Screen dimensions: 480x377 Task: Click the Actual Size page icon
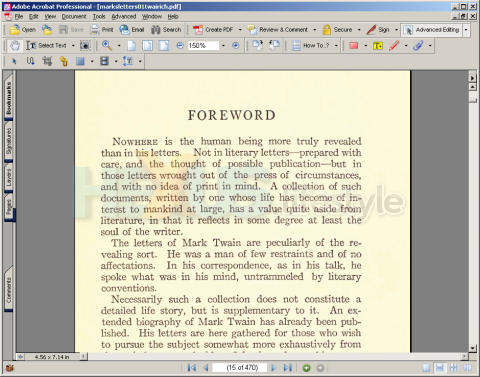[132, 46]
